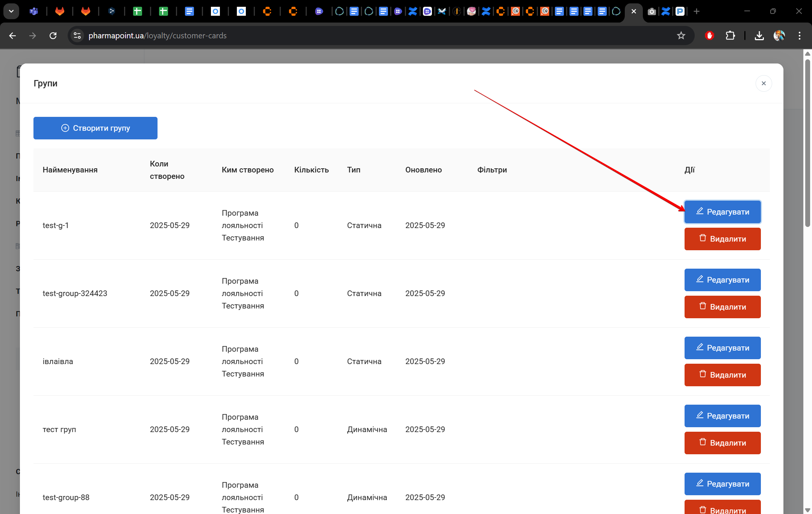The image size is (812, 514).
Task: Open the site information icon in address bar
Action: [x=77, y=36]
